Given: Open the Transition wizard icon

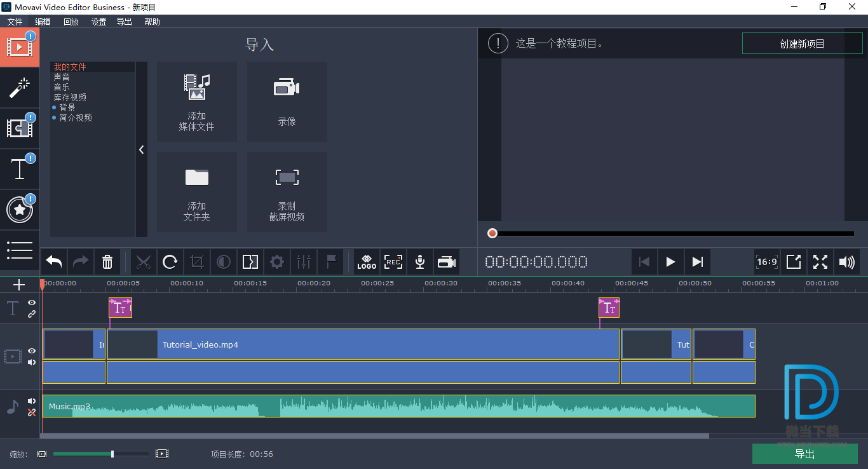Looking at the screenshot, I should (250, 262).
